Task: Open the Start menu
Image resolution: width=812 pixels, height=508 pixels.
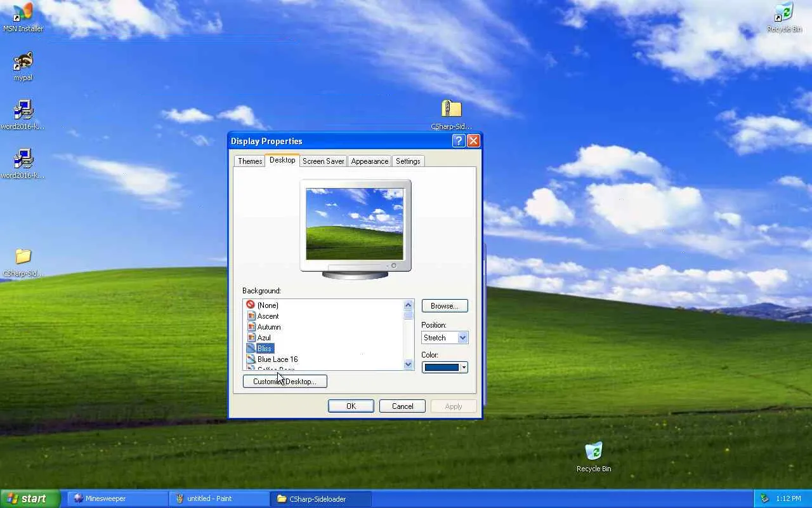Action: click(30, 498)
